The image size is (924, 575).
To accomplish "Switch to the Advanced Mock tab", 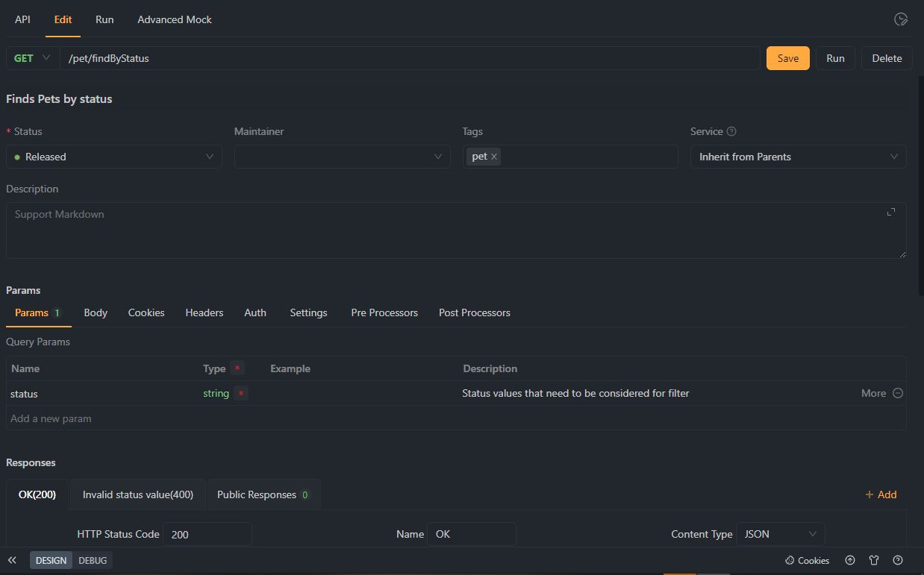I will pos(175,19).
